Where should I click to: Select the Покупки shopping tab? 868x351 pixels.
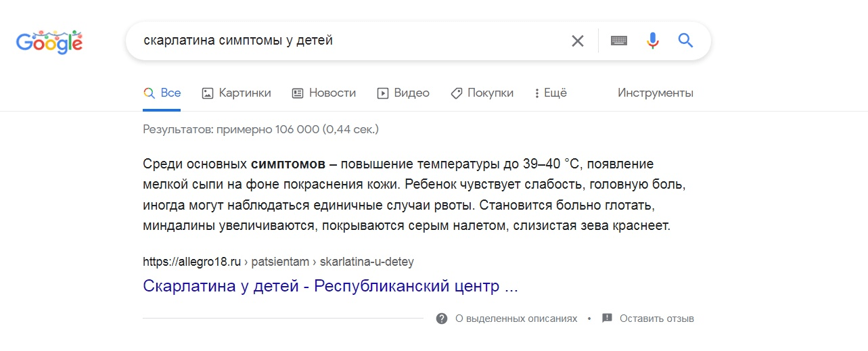pos(482,93)
